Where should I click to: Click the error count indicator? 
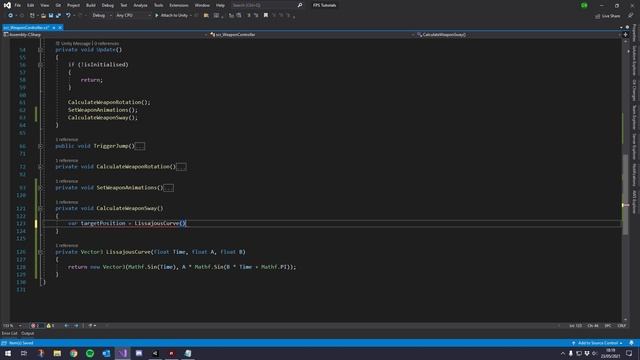tap(35, 326)
